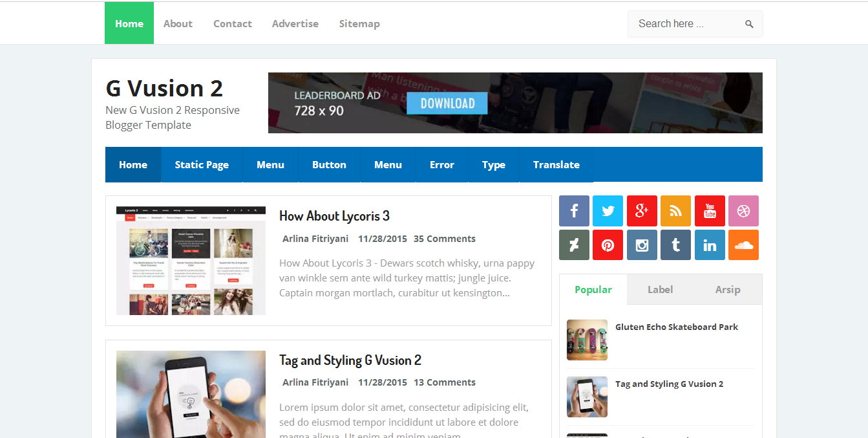Open 13 Comments on Tag and Styling post
The width and height of the screenshot is (868, 438).
445,382
